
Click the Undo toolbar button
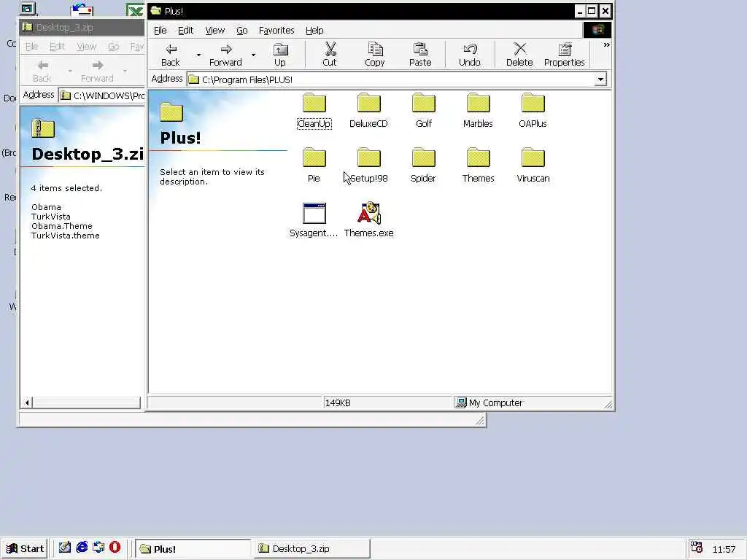[x=470, y=55]
